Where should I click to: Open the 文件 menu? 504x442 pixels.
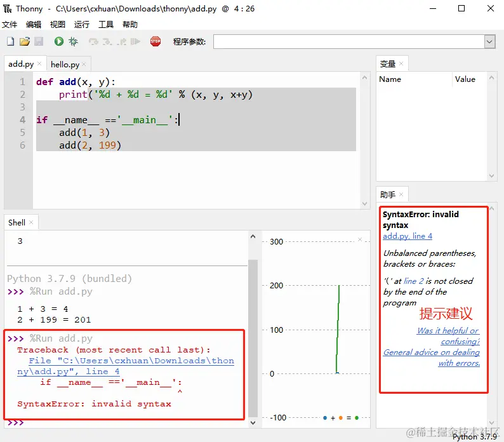10,25
